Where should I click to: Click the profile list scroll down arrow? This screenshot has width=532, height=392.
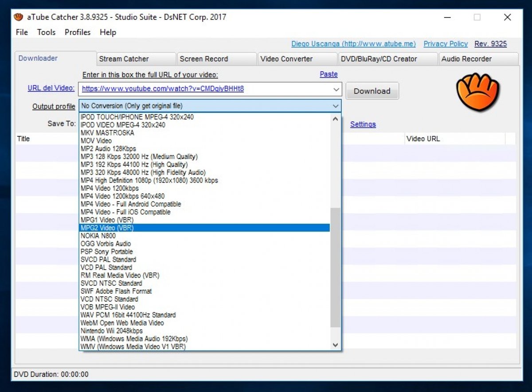point(335,345)
